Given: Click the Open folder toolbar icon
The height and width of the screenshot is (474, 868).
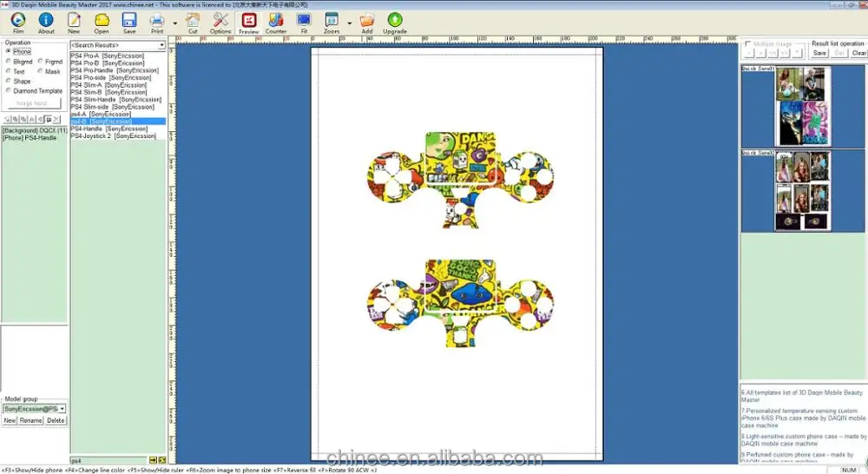Looking at the screenshot, I should [102, 23].
